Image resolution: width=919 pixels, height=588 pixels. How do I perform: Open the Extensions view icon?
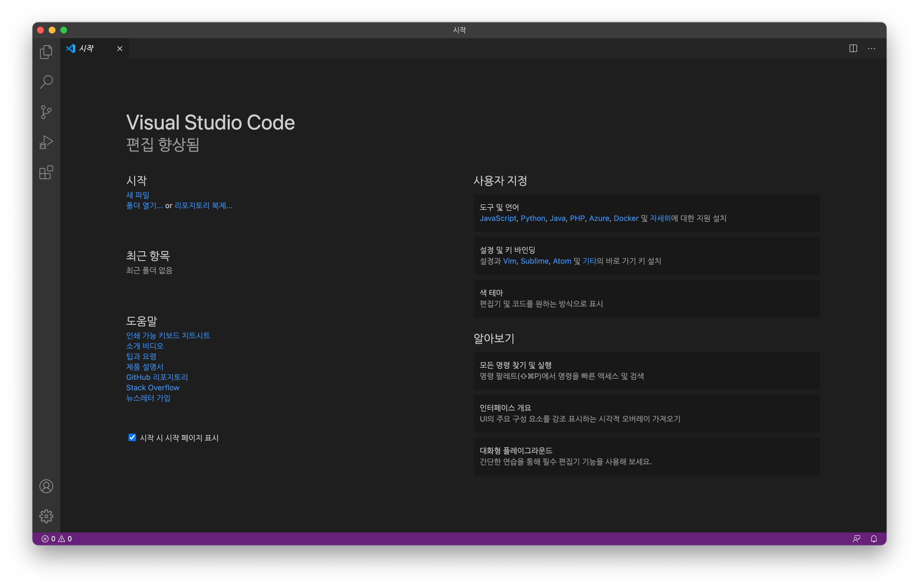point(46,172)
